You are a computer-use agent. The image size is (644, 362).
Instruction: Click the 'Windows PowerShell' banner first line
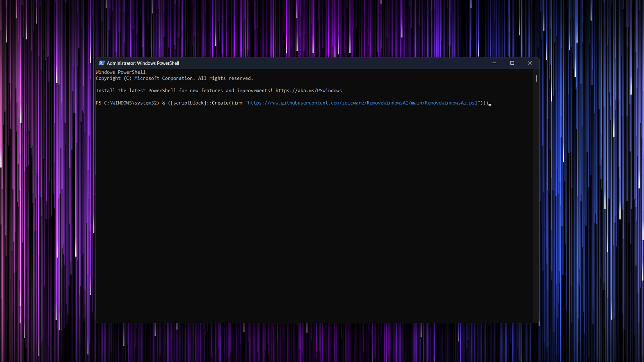[x=121, y=72]
